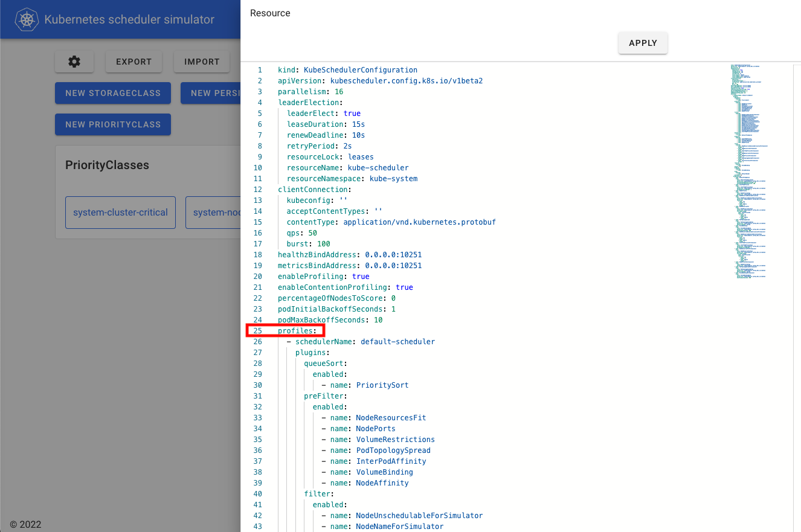Image resolution: width=801 pixels, height=532 pixels.
Task: Click the enableProfiling: true line
Action: pos(324,277)
